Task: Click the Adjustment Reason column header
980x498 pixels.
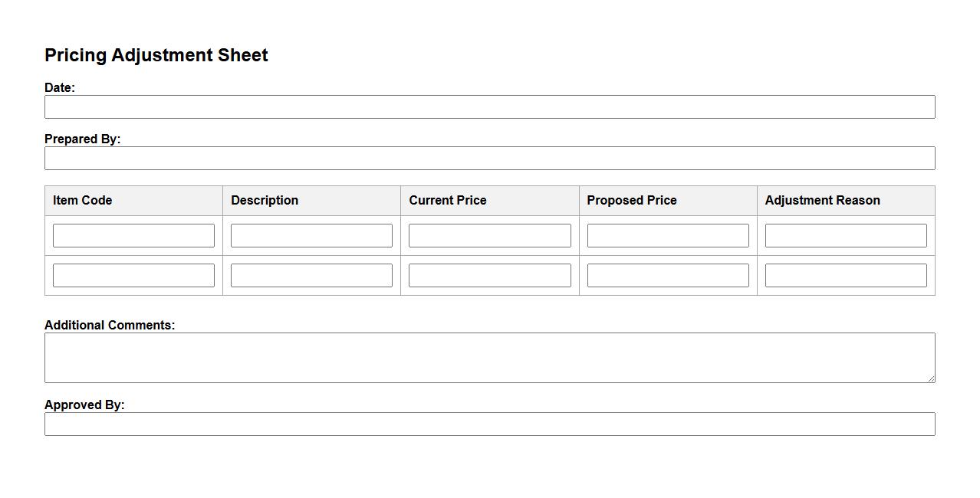Action: pyautogui.click(x=822, y=201)
